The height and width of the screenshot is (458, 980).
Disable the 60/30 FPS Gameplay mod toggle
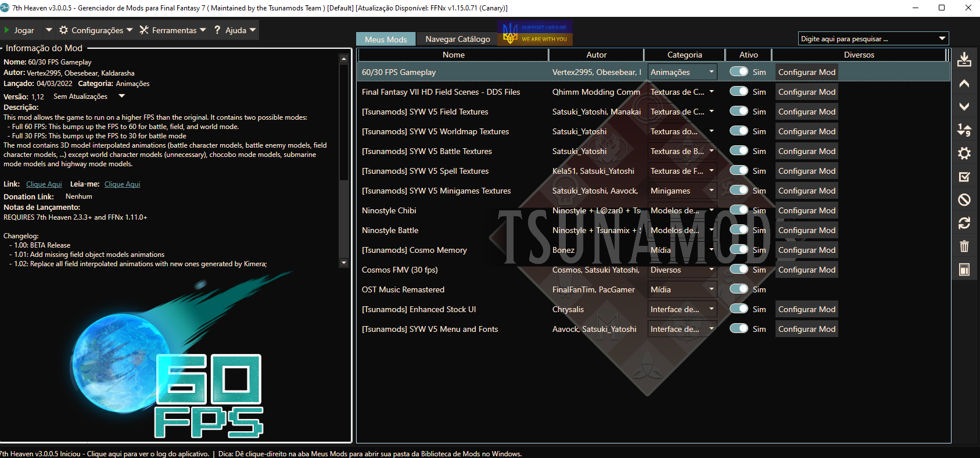(x=739, y=71)
